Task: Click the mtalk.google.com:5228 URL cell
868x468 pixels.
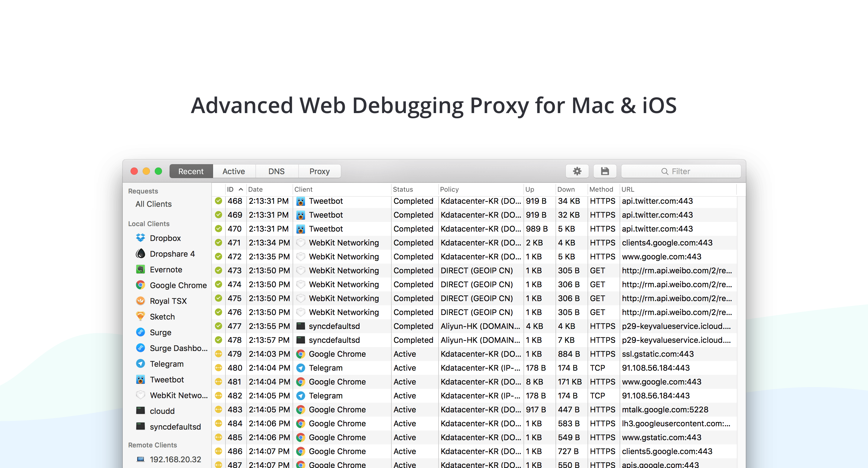Action: [665, 410]
